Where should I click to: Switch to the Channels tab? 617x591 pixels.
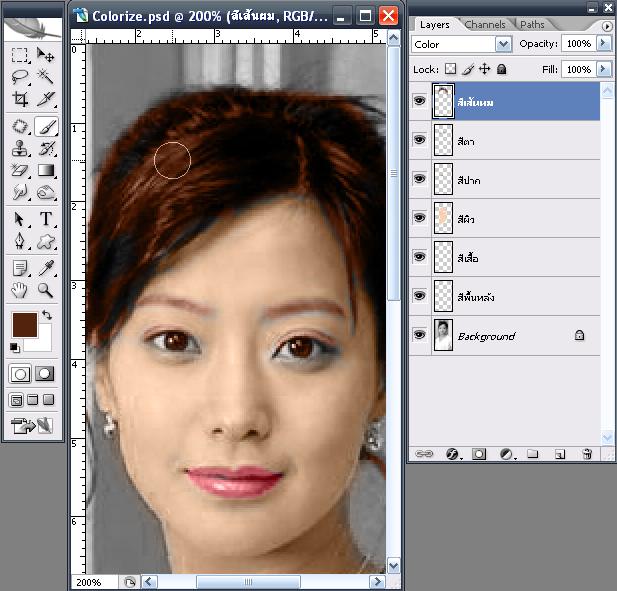tap(485, 24)
